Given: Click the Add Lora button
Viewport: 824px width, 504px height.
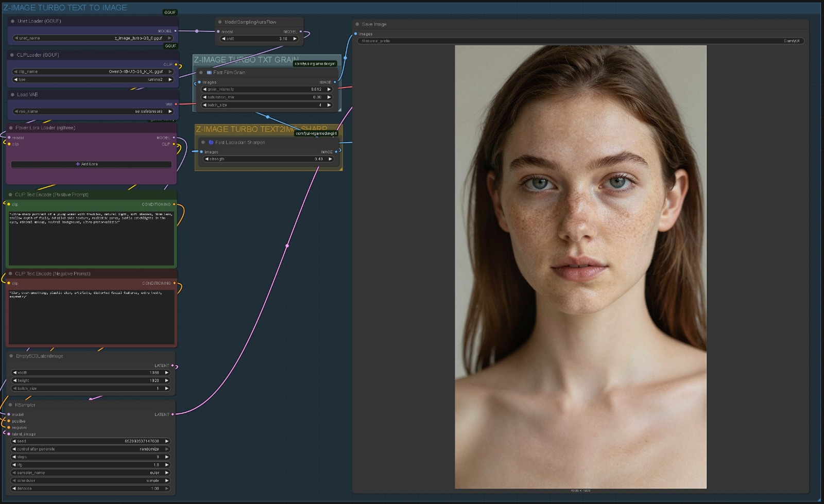Looking at the screenshot, I should [91, 164].
